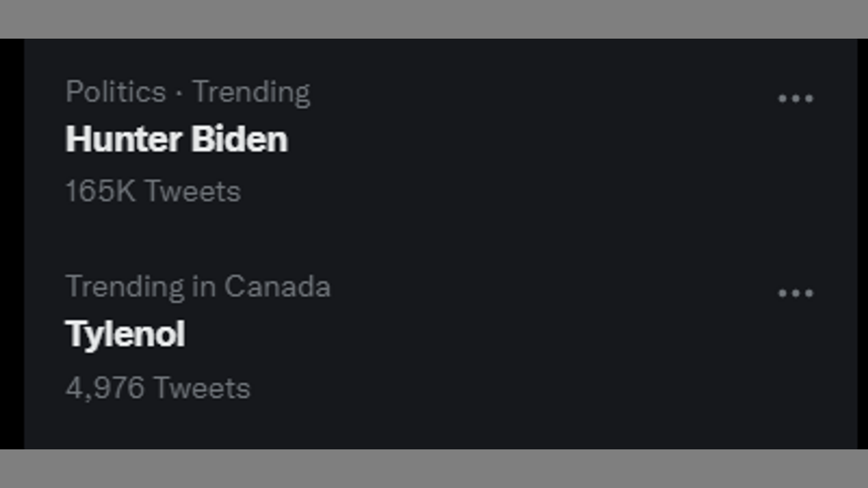Click the ellipsis icon in second trend row
This screenshot has height=488, width=868.
coord(795,293)
